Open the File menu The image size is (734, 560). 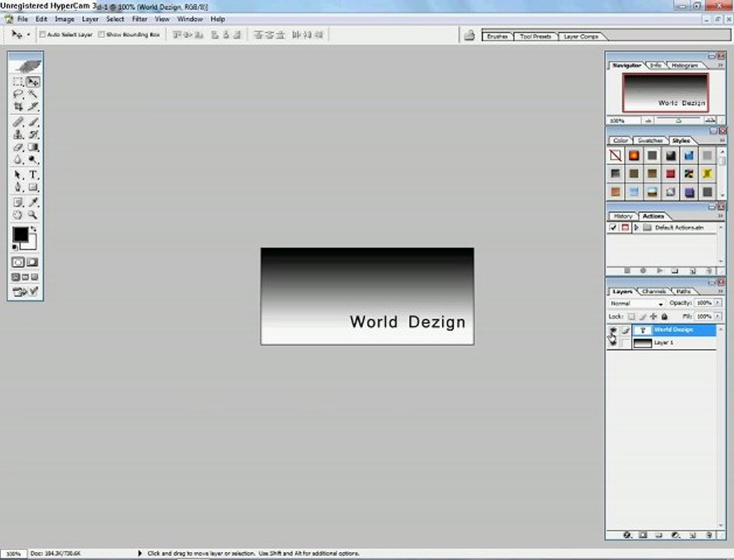point(23,19)
